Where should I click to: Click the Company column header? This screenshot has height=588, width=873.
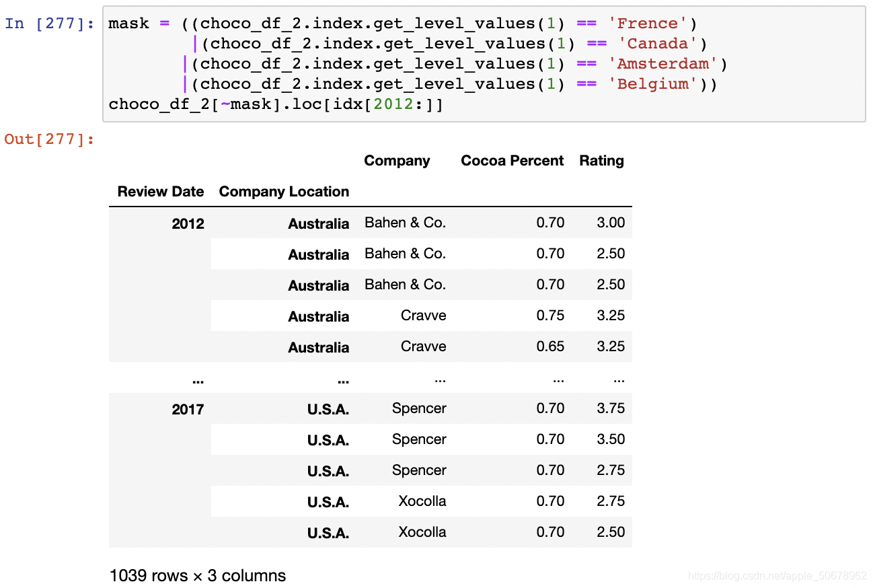coord(397,161)
